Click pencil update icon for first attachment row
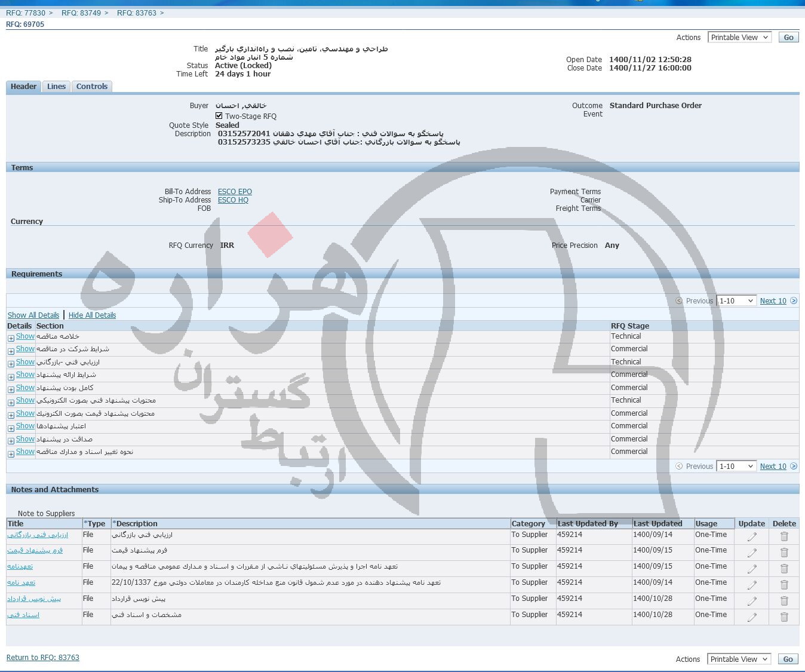 pos(751,536)
